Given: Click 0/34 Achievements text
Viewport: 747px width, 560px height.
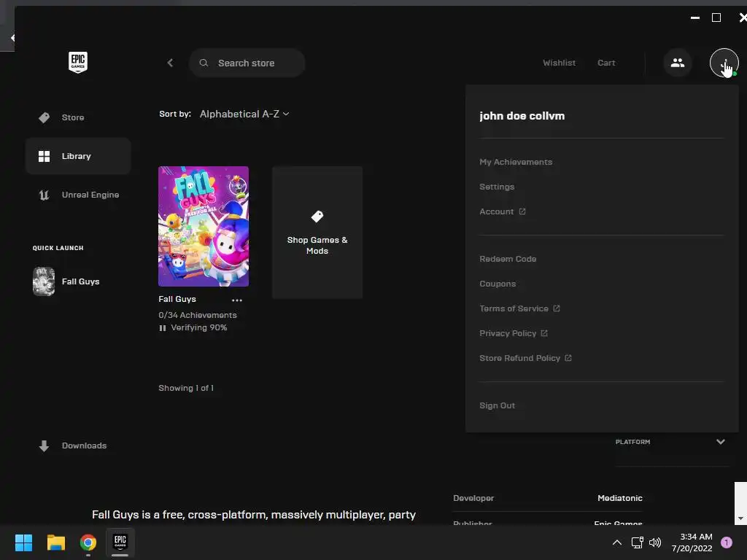Looking at the screenshot, I should pyautogui.click(x=198, y=315).
